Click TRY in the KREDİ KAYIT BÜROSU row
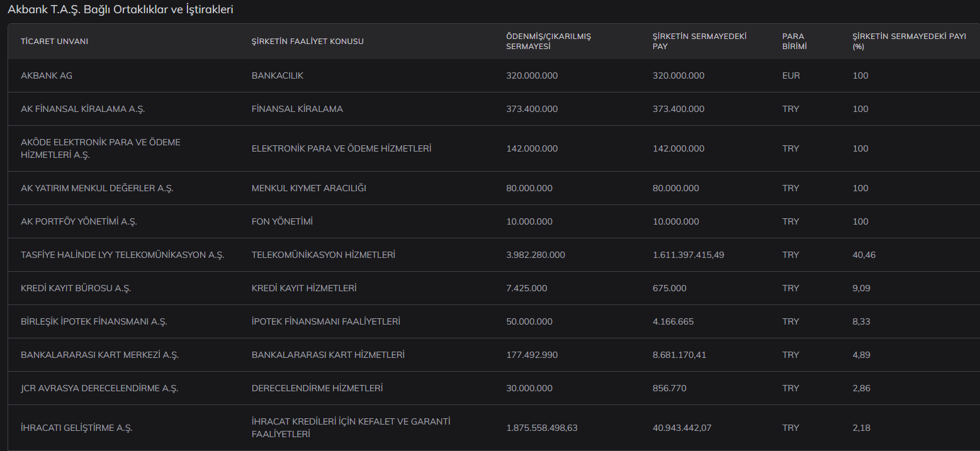The height and width of the screenshot is (451, 980). pyautogui.click(x=791, y=288)
